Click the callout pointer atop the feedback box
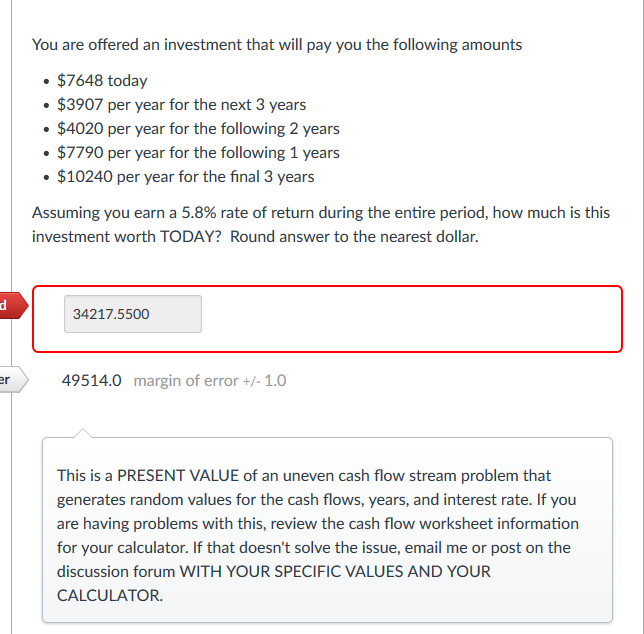Viewport: 644px width, 634px height. click(85, 433)
